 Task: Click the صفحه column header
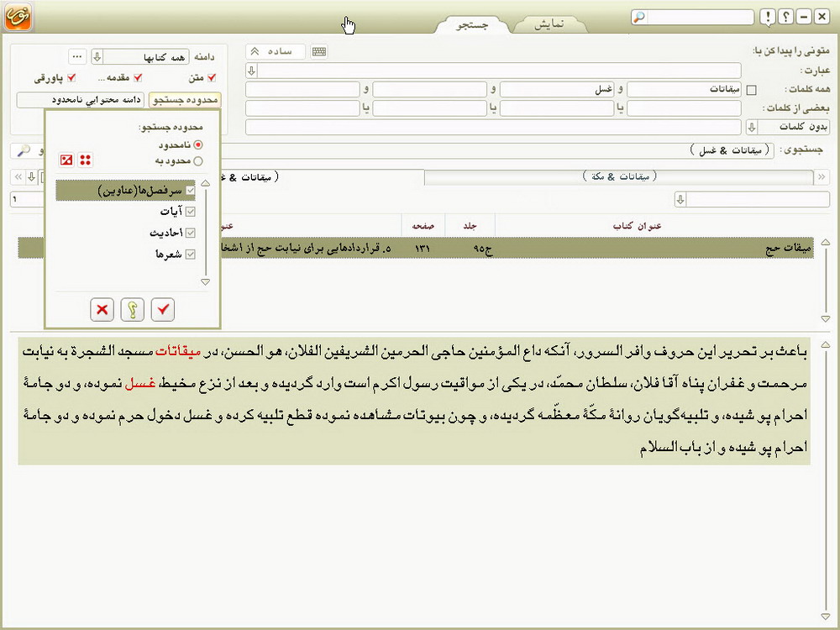pos(423,226)
